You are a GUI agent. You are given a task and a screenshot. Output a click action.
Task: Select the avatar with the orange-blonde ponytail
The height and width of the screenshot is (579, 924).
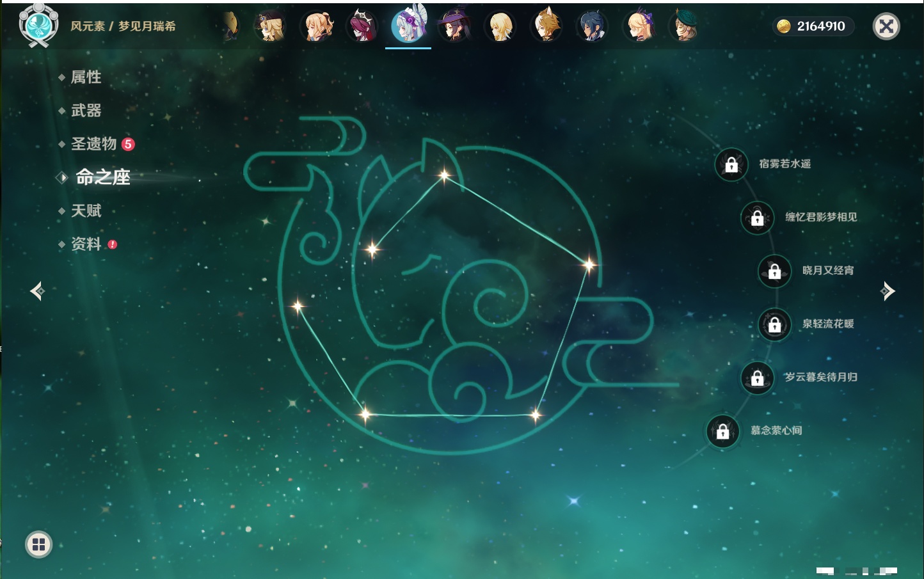click(317, 26)
